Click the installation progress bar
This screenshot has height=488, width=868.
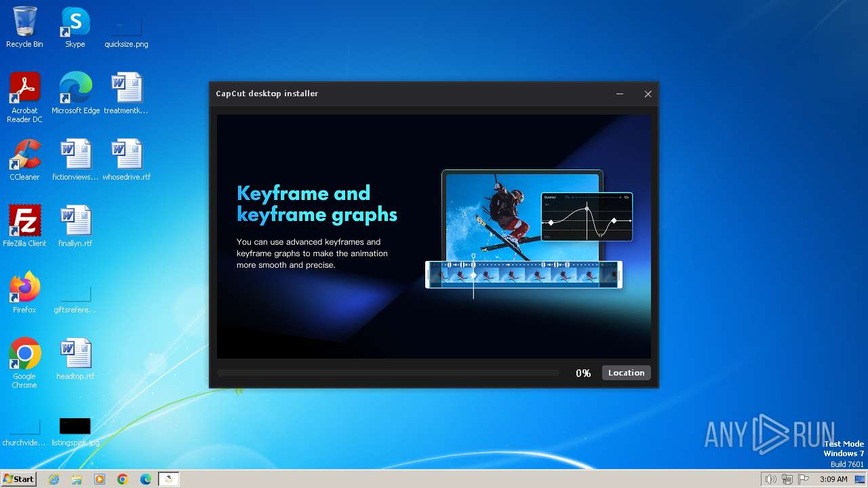coord(388,373)
